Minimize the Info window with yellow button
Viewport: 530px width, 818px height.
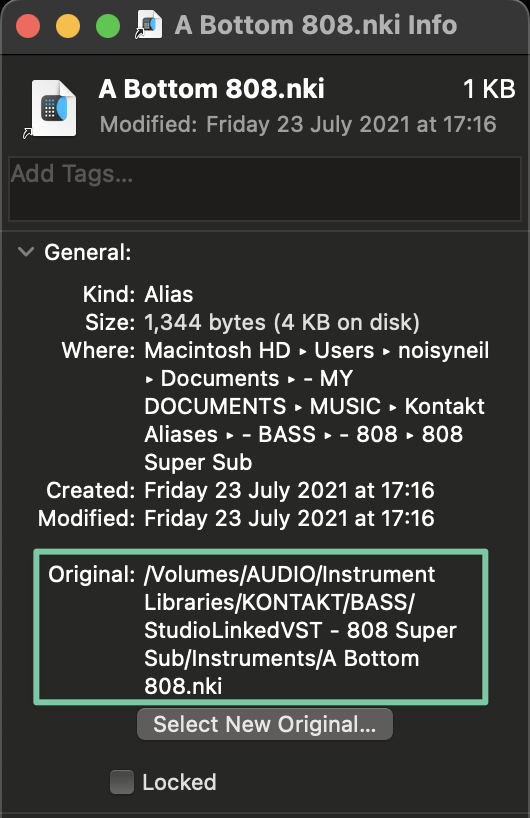tap(68, 26)
